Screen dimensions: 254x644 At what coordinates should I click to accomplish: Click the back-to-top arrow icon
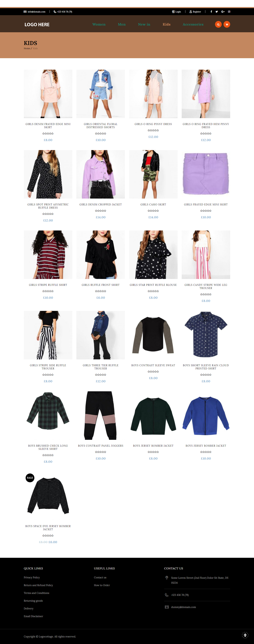245,635
